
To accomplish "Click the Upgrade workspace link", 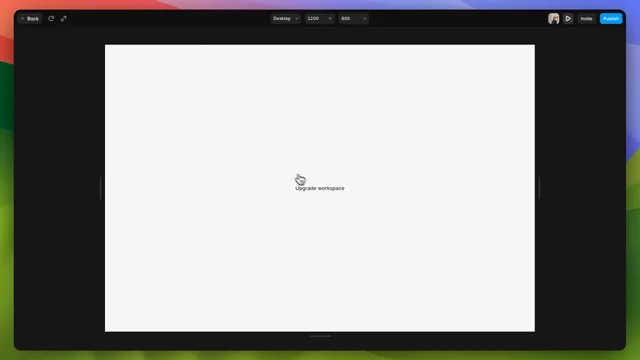I will coord(320,188).
